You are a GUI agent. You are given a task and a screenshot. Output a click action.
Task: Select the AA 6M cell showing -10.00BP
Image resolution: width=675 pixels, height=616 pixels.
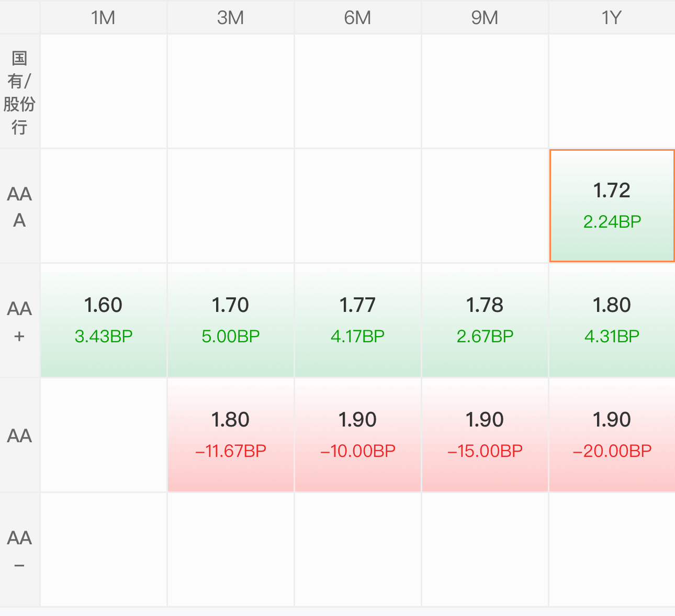pos(358,435)
